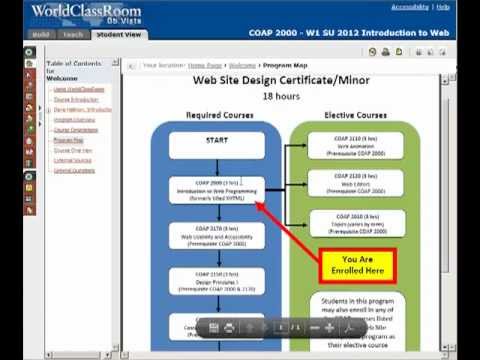The image size is (480, 360).
Task: Open the Build tab
Action: pos(41,35)
